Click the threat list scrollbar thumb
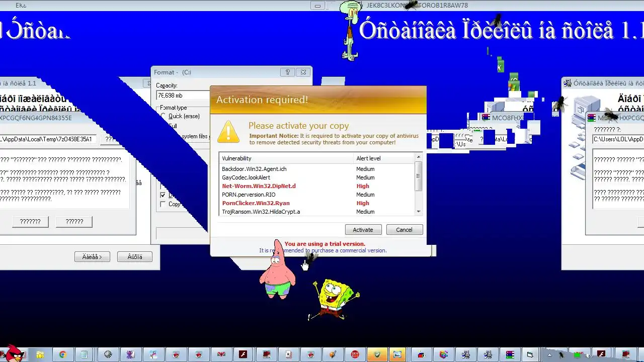 coord(418,176)
